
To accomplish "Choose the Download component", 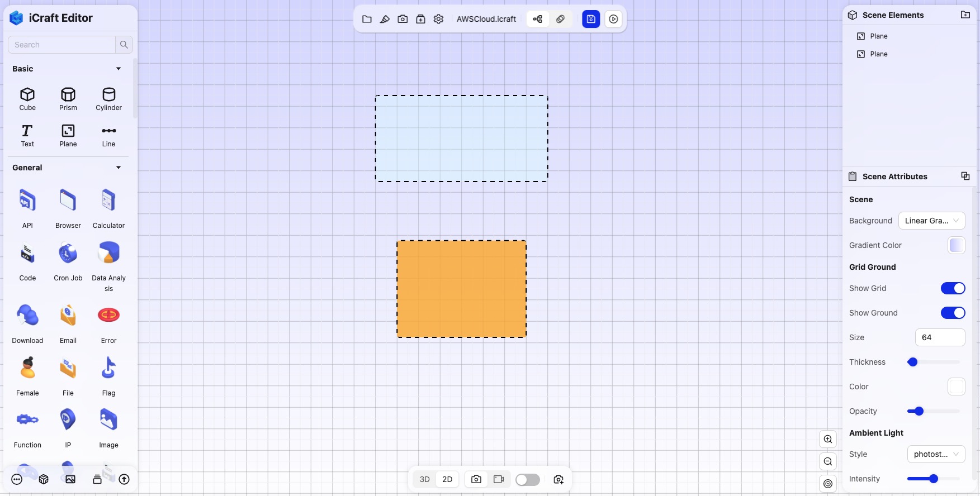I will (27, 324).
